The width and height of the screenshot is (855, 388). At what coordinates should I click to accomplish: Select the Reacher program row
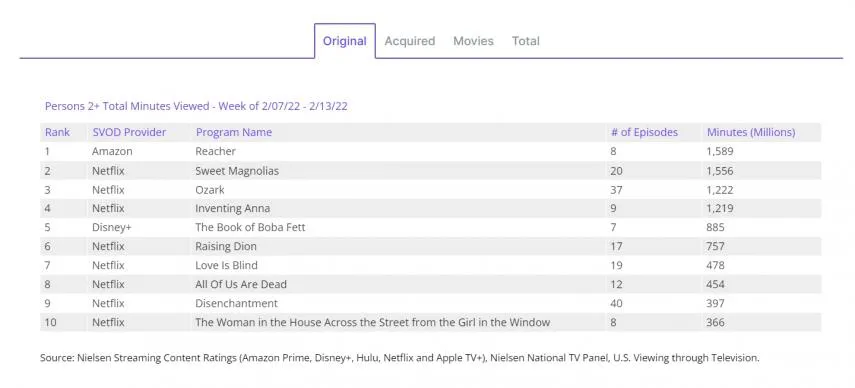431,151
